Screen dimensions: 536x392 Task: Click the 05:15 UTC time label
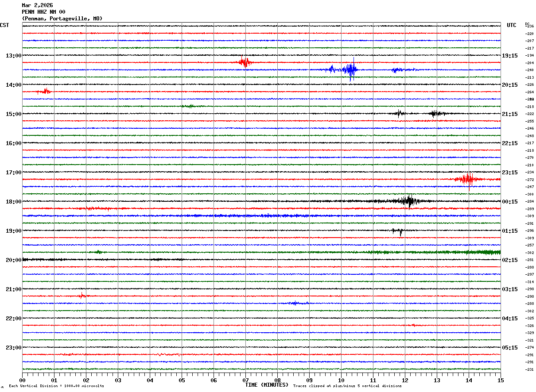point(510,348)
